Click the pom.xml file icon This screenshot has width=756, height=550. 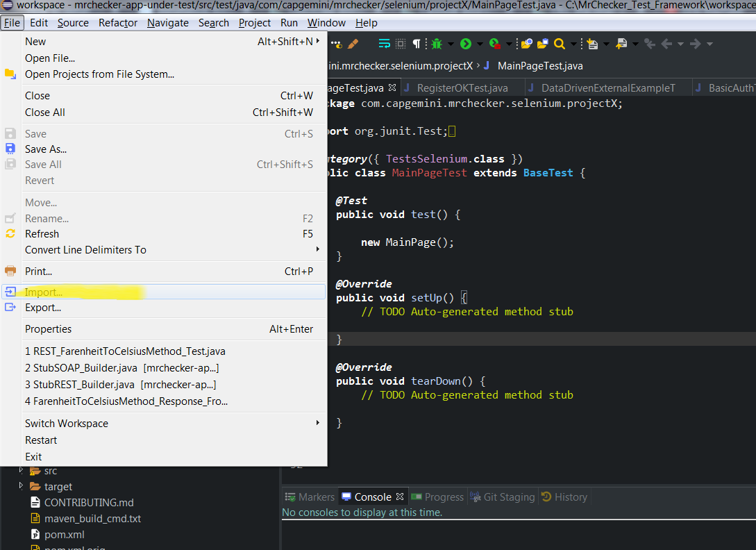click(35, 534)
